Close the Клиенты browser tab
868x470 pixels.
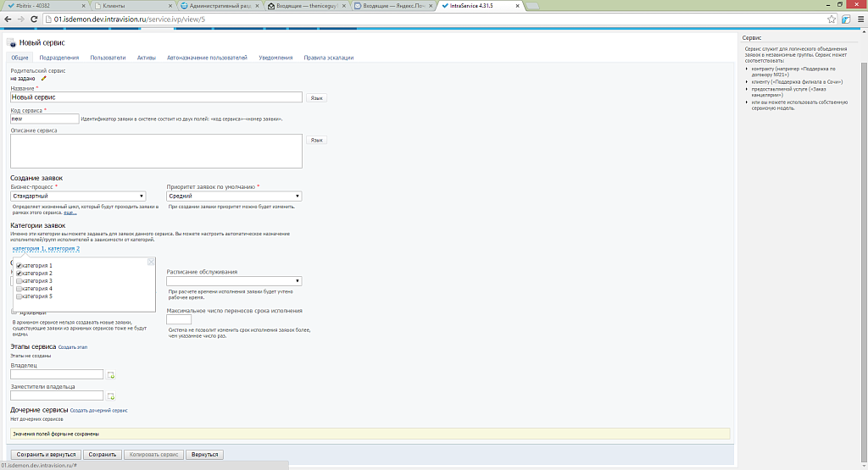coord(170,6)
